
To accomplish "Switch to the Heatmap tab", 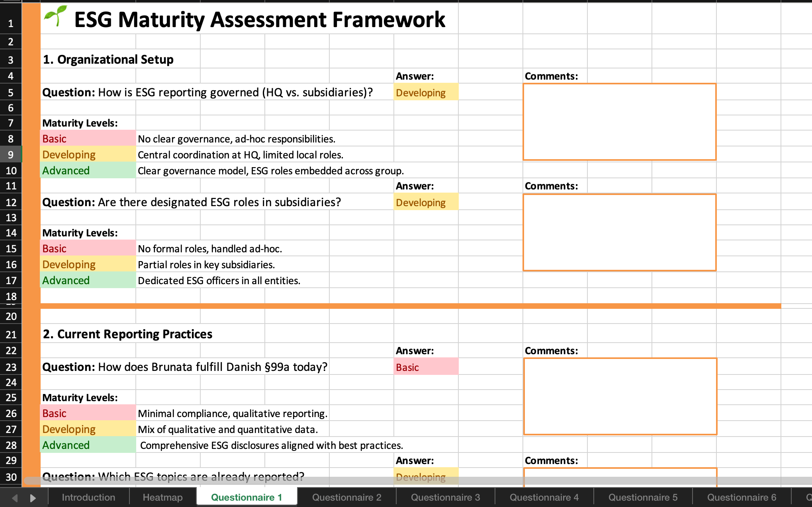I will (x=162, y=497).
